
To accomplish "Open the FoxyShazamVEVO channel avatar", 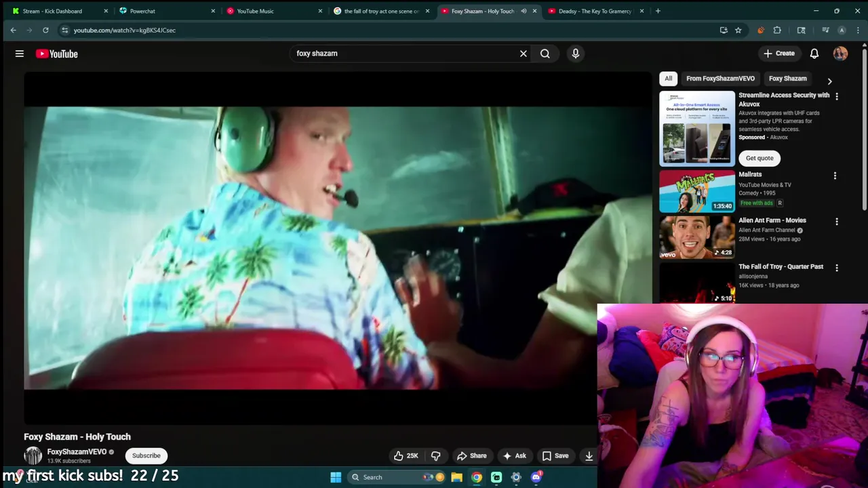I will pos(33,455).
